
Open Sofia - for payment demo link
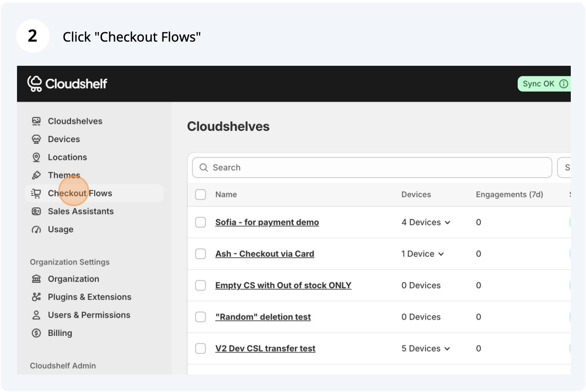[267, 222]
